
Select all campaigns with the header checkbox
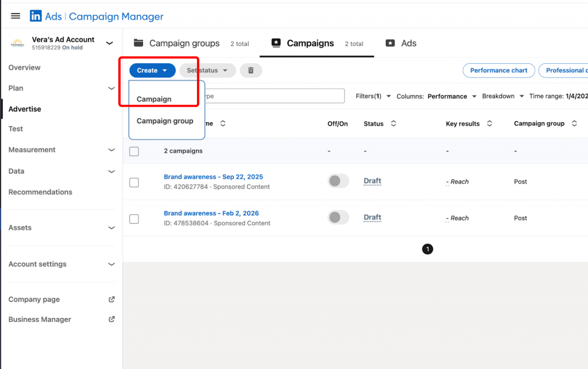click(134, 151)
